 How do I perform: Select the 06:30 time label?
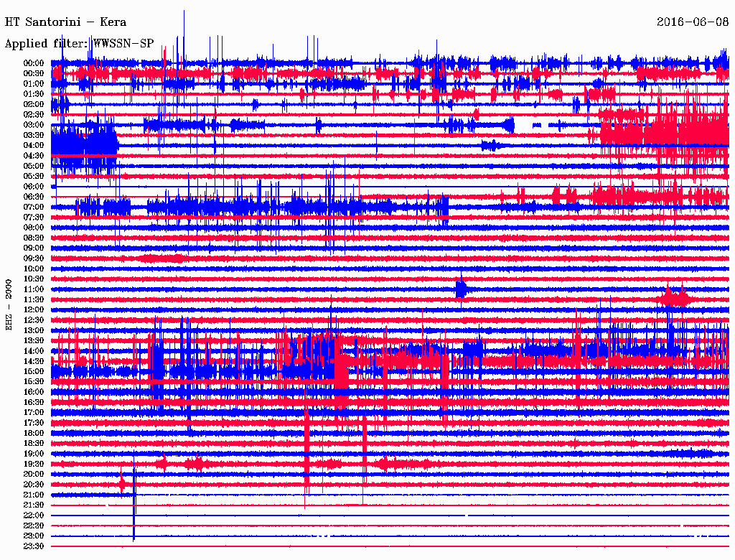(34, 197)
